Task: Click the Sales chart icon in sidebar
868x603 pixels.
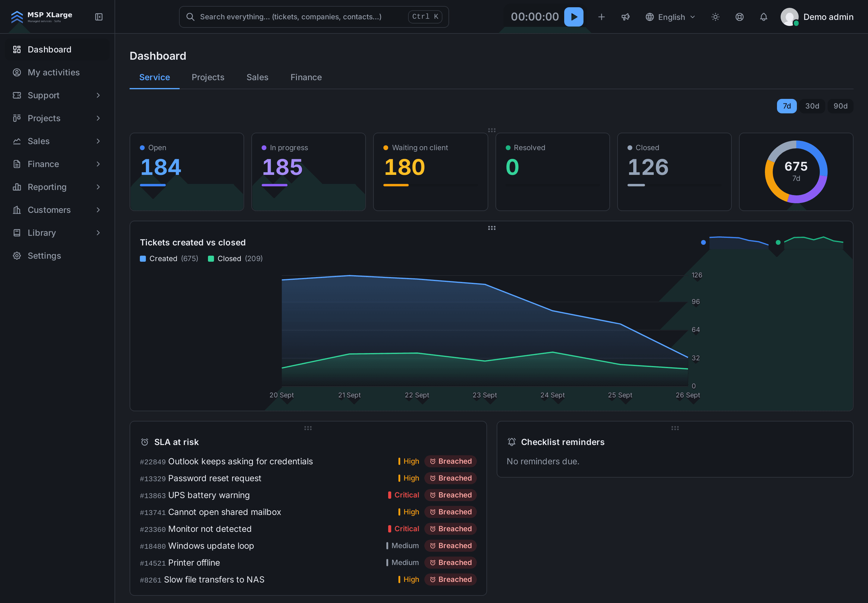Action: point(17,141)
